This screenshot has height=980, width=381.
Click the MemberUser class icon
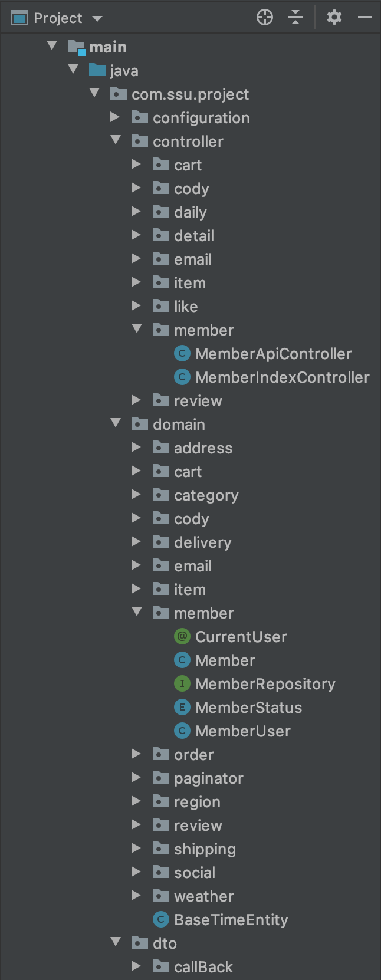pos(182,731)
